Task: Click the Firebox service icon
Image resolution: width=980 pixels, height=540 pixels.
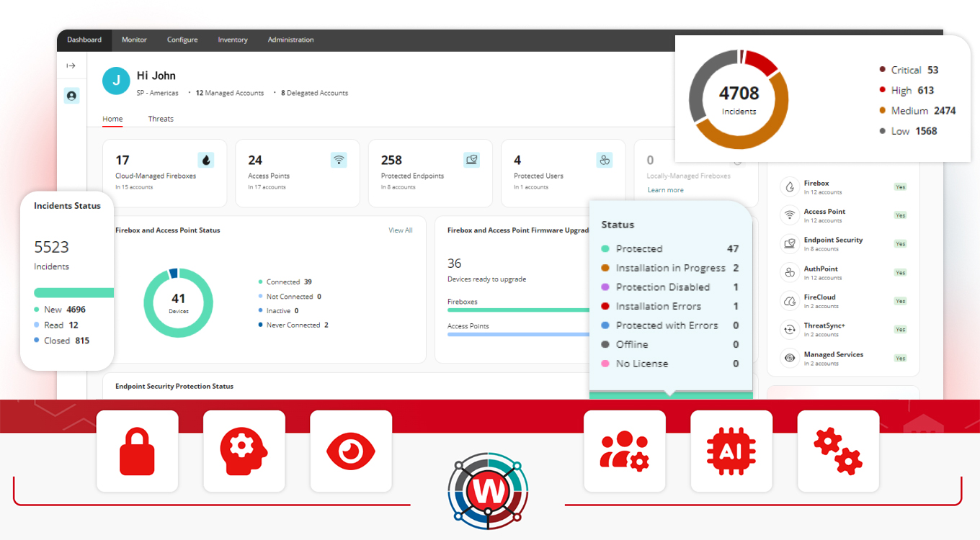Action: [x=790, y=187]
